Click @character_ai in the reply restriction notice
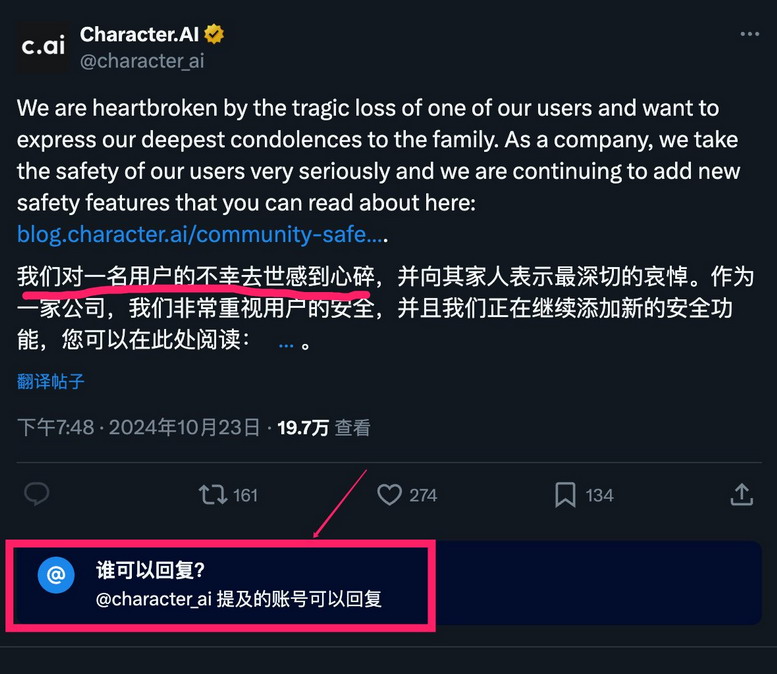 pos(152,600)
